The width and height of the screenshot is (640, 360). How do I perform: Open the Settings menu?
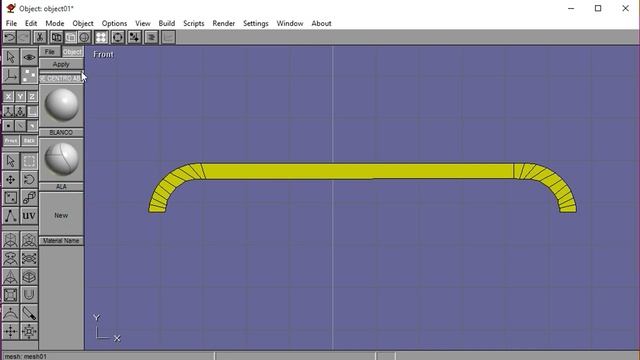pyautogui.click(x=256, y=23)
